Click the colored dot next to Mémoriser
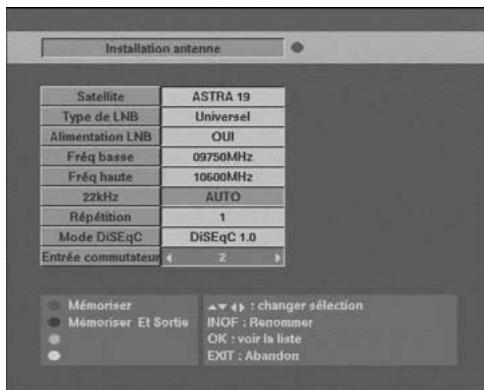Screen dimensions: 484x390 tap(54, 305)
